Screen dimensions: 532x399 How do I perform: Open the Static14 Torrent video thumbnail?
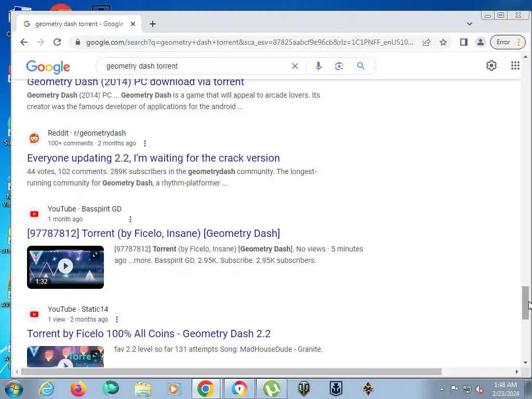pyautogui.click(x=65, y=356)
